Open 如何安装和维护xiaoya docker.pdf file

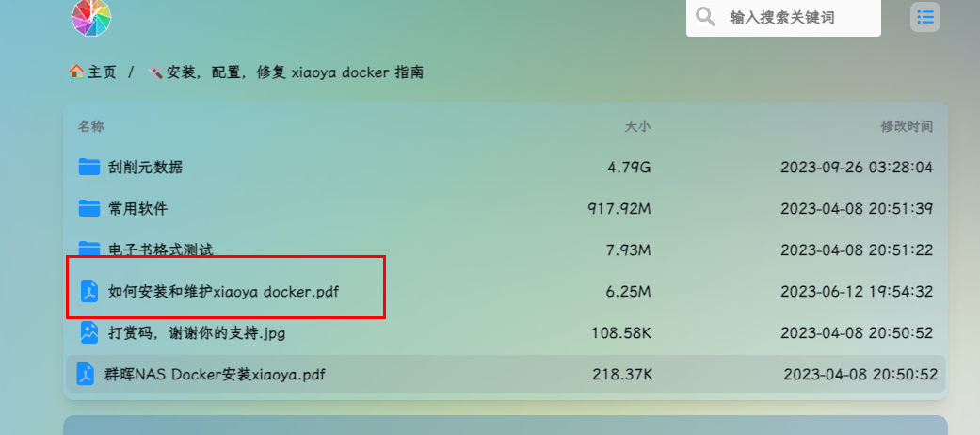pos(223,291)
